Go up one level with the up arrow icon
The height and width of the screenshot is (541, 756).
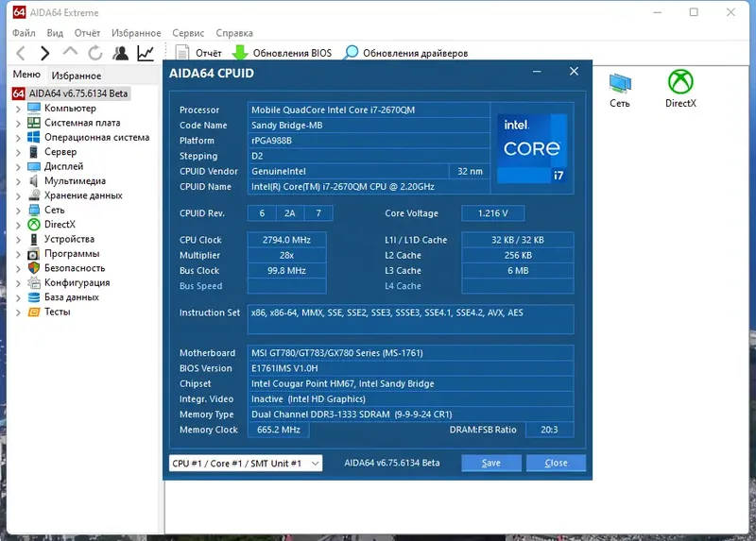pos(70,52)
